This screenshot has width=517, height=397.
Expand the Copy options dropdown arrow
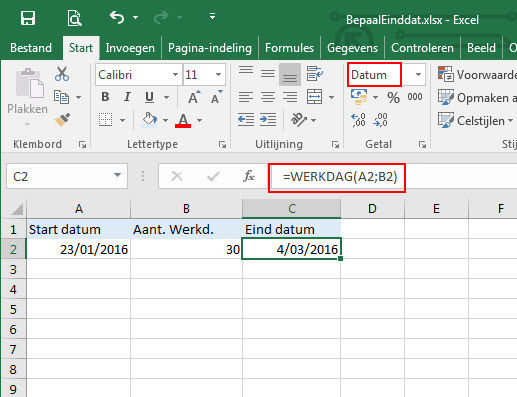click(79, 97)
